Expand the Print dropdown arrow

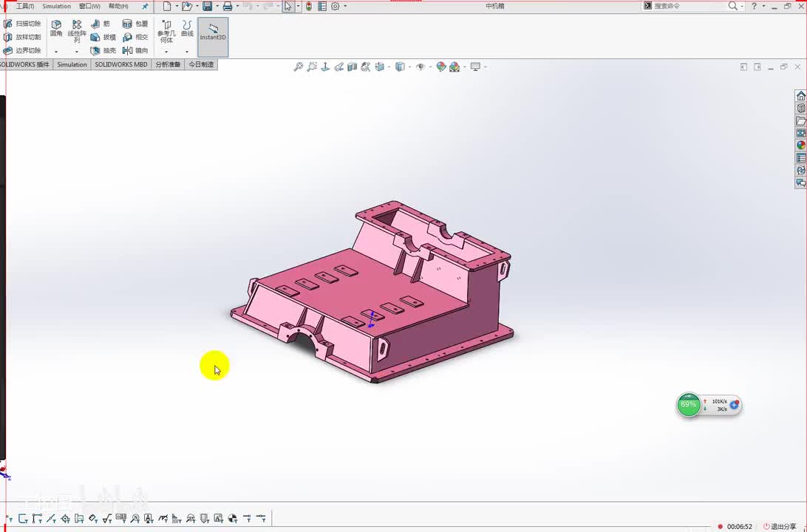coord(237,6)
